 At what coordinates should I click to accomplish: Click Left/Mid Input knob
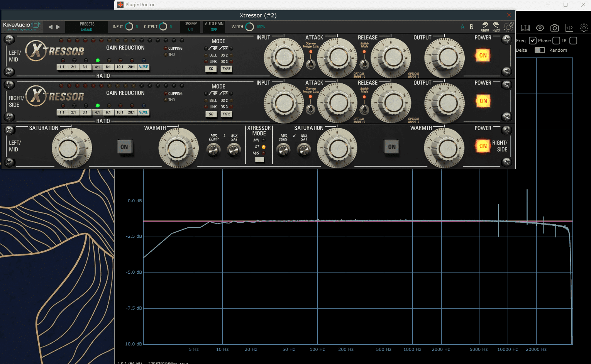[284, 58]
